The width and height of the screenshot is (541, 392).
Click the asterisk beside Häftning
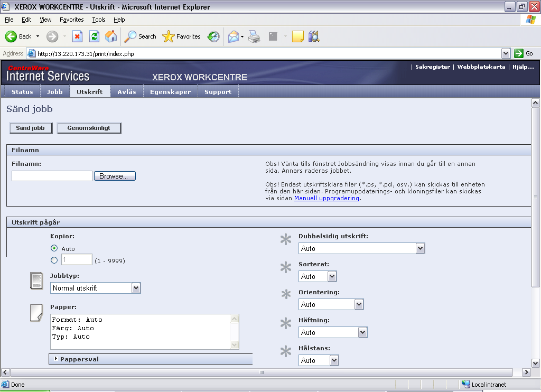tap(286, 323)
